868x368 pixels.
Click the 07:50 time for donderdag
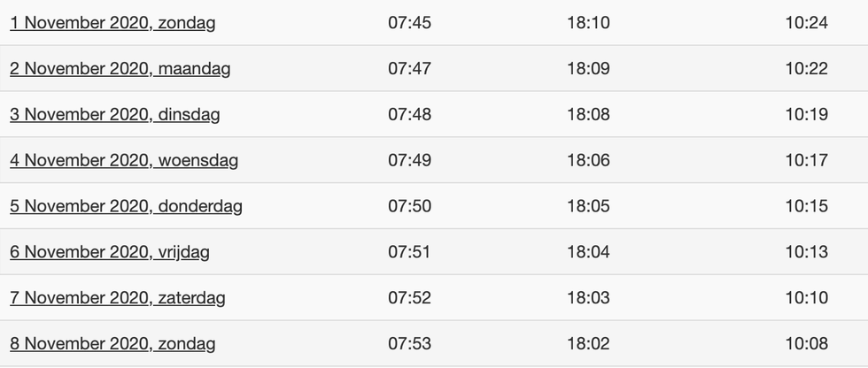tap(409, 207)
